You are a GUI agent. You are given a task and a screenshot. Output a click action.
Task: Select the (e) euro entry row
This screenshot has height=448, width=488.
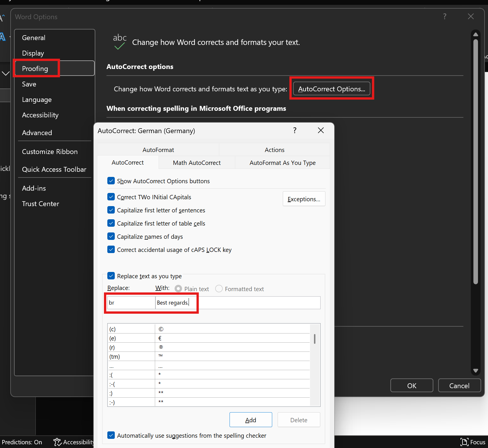tap(209, 338)
